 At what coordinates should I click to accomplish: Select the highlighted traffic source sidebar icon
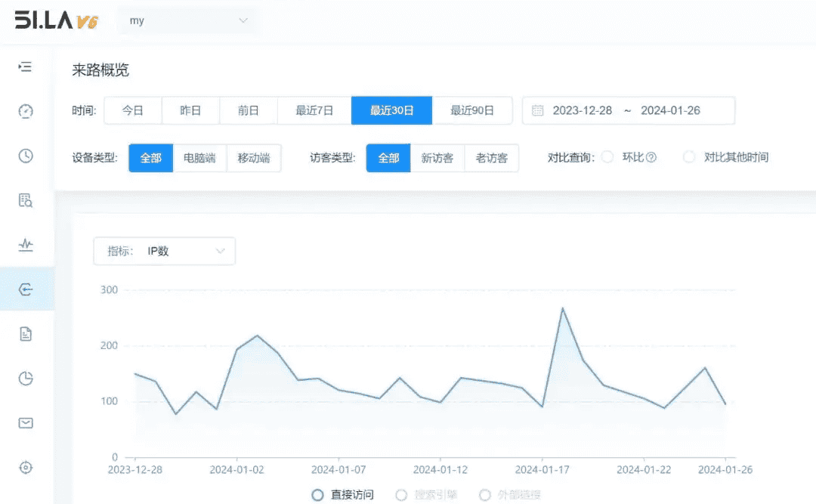(25, 289)
